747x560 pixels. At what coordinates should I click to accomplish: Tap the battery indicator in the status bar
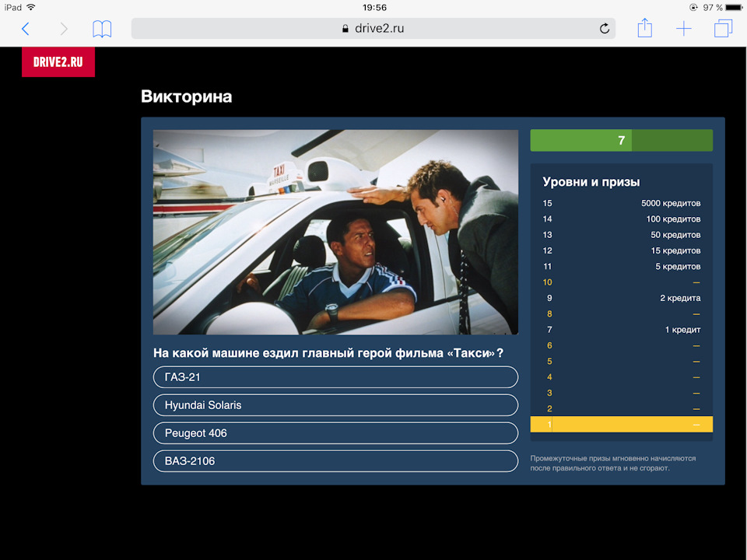(734, 7)
